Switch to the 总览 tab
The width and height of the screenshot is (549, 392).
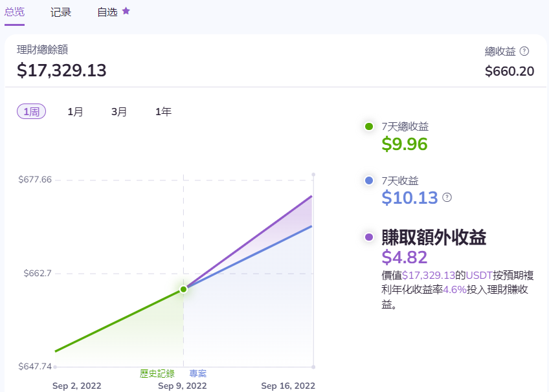click(14, 12)
